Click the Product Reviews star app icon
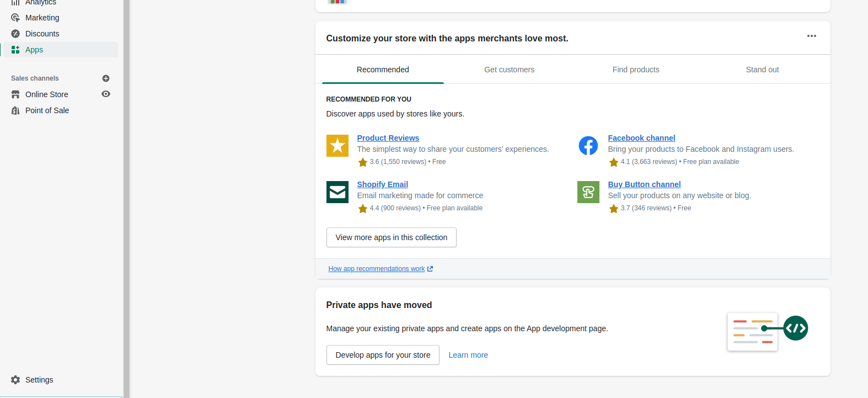Viewport: 868px width, 398px height. (337, 146)
